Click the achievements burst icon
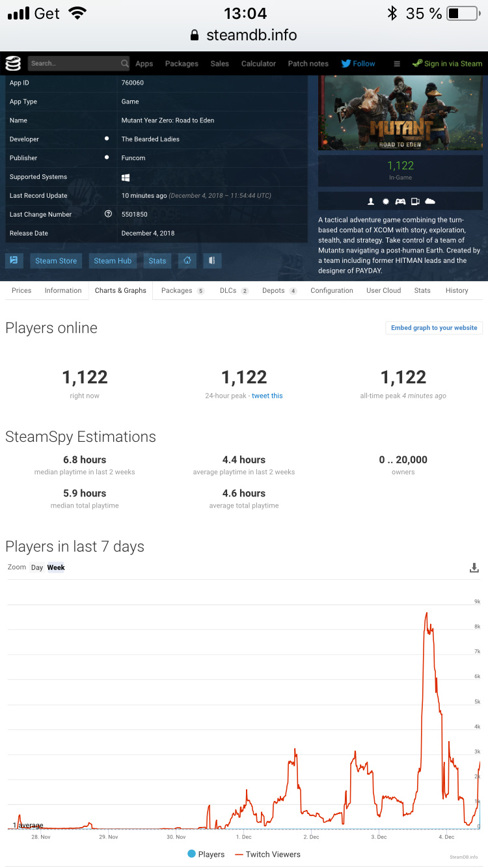Image resolution: width=488 pixels, height=868 pixels. [x=385, y=201]
